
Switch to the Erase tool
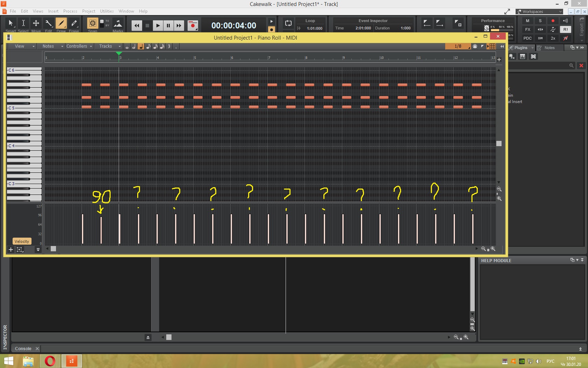click(74, 24)
